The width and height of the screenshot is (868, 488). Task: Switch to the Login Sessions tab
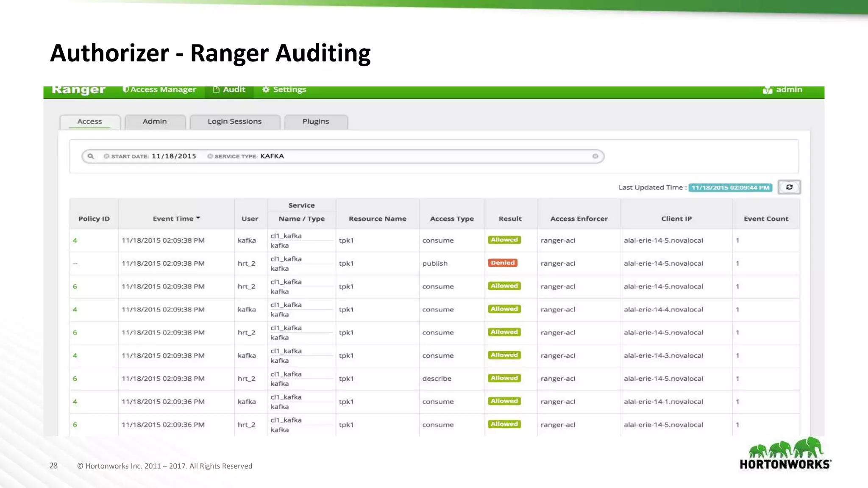tap(234, 122)
